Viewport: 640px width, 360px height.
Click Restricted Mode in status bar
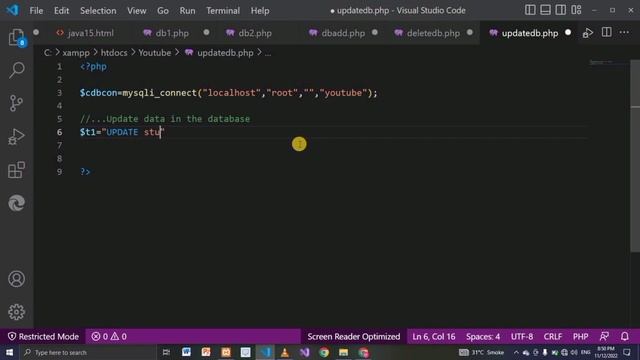coord(43,337)
